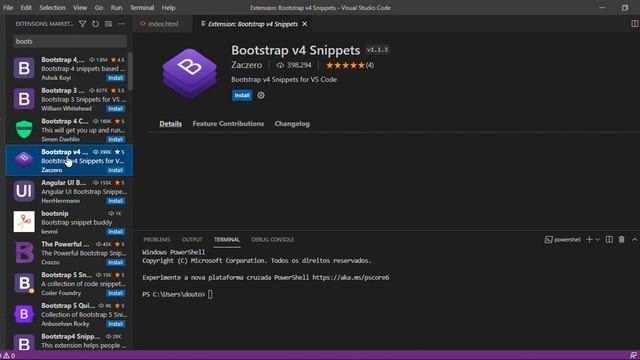Click the Zaczero publisher link
This screenshot has height=360, width=640.
247,65
